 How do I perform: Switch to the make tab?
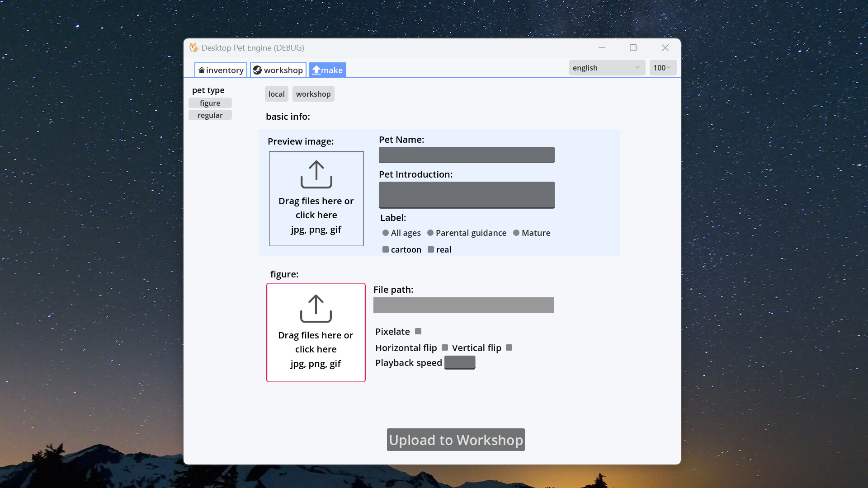coord(327,70)
